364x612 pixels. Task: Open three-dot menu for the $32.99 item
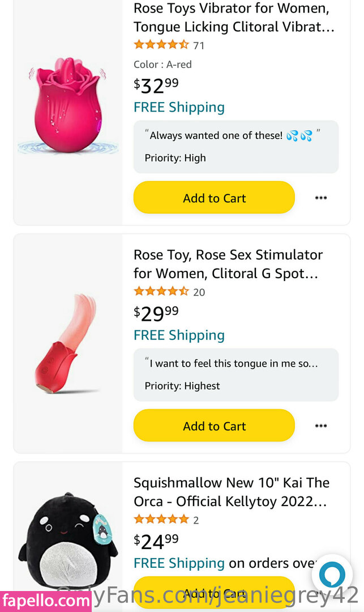[x=321, y=198]
